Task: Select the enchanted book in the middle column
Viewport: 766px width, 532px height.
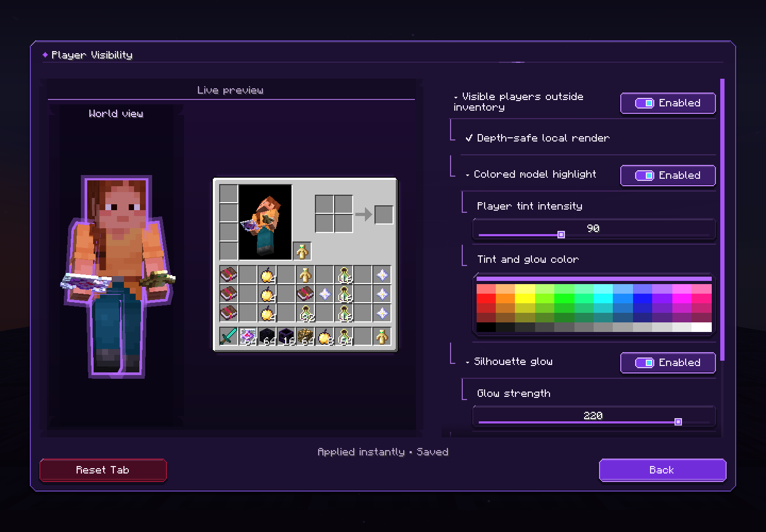Action: pyautogui.click(x=305, y=294)
